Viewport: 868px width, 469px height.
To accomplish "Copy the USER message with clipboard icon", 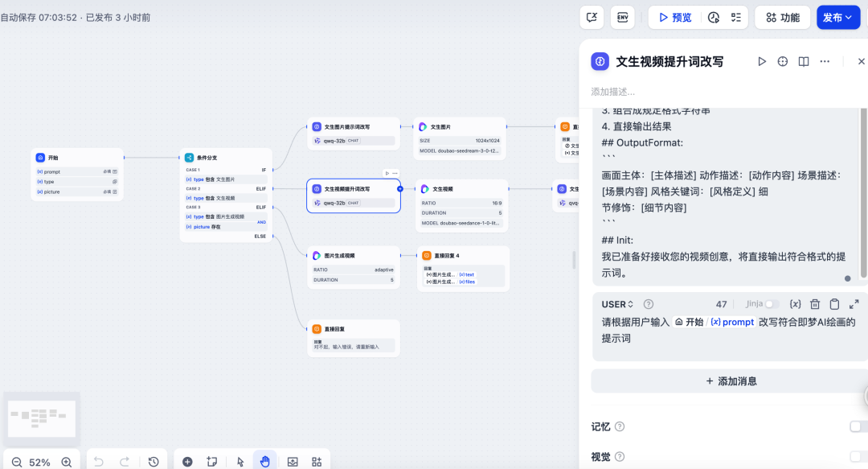I will click(x=834, y=304).
